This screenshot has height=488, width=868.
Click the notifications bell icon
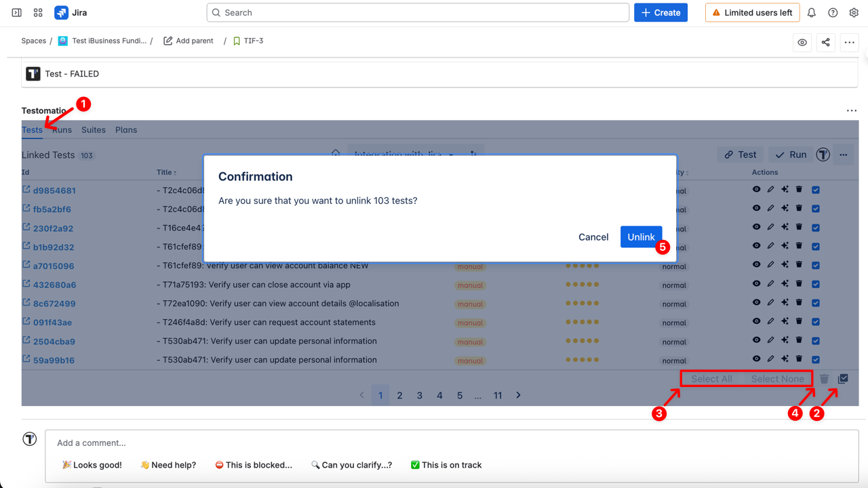(x=813, y=12)
